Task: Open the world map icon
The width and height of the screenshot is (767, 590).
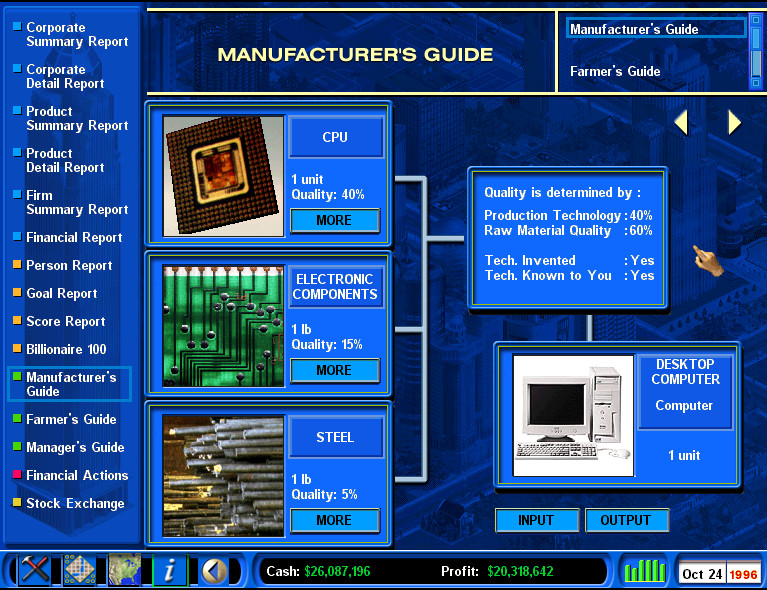Action: coord(125,571)
